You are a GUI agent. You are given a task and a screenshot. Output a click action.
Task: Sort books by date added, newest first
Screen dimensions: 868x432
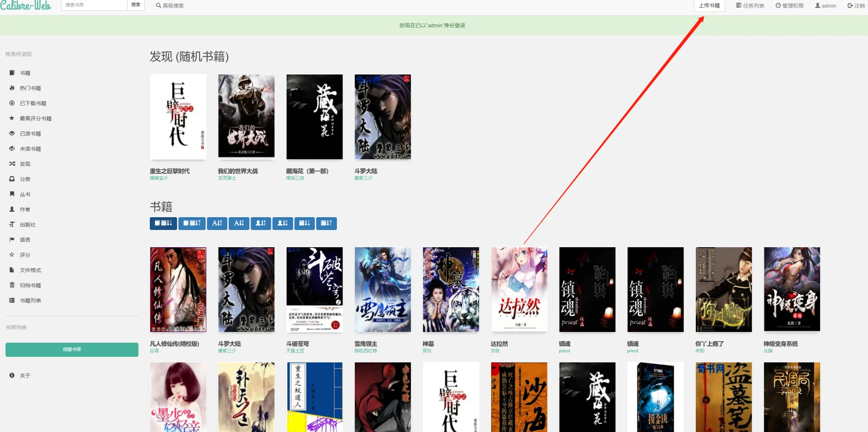(163, 223)
